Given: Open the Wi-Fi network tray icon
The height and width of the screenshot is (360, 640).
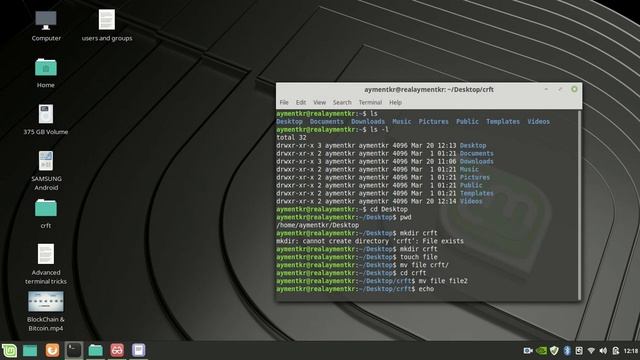Looking at the screenshot, I should tap(591, 351).
